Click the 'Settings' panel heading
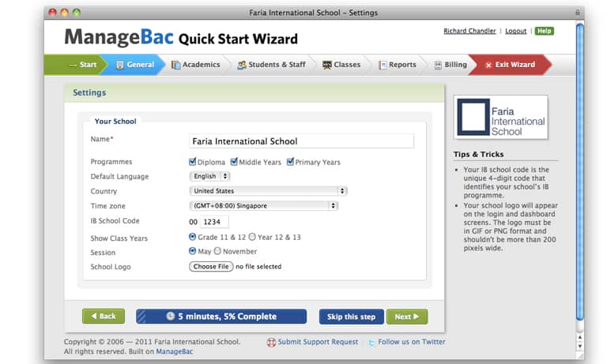 pyautogui.click(x=89, y=92)
